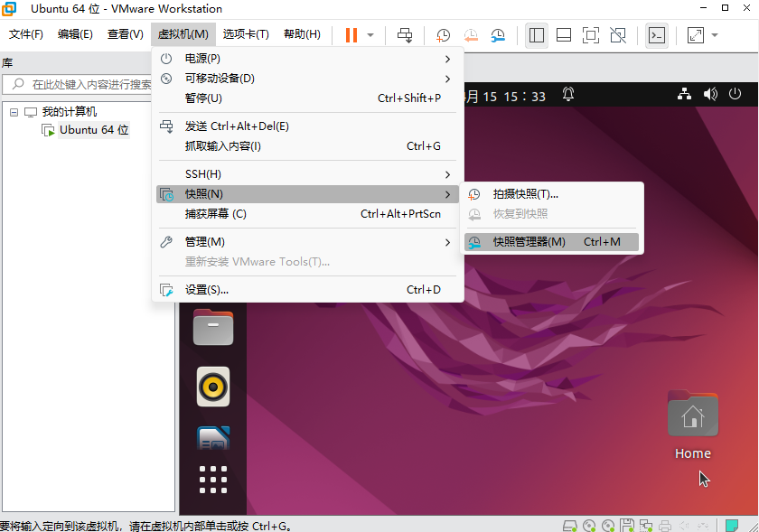
Task: Open LibreOffice Writer icon in Ubuntu dock
Action: 213,437
